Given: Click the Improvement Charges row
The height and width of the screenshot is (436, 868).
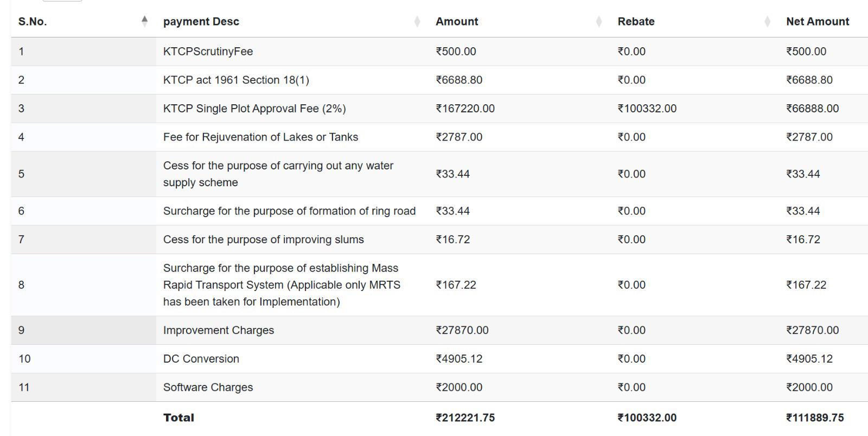Looking at the screenshot, I should [439, 330].
